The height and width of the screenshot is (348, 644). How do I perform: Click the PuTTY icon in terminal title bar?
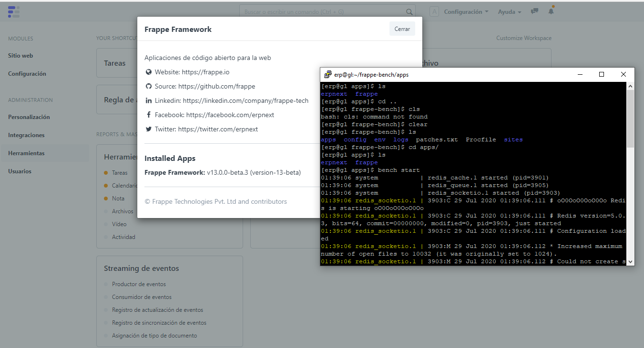tap(328, 74)
